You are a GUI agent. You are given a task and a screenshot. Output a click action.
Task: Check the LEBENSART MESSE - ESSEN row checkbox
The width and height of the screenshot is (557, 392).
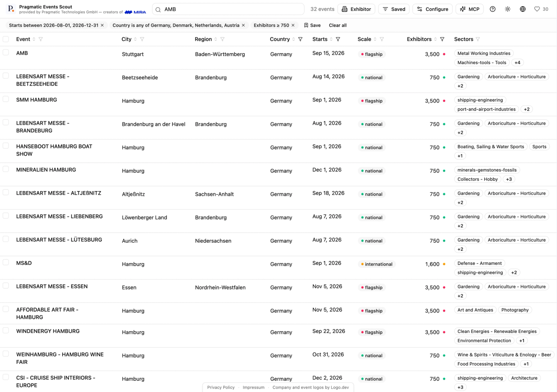pos(6,285)
